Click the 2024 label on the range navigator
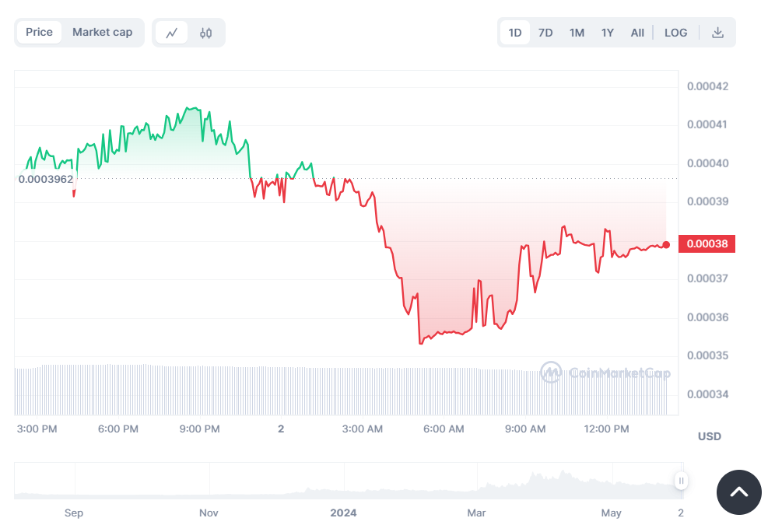Image resolution: width=775 pixels, height=532 pixels. pos(343,513)
